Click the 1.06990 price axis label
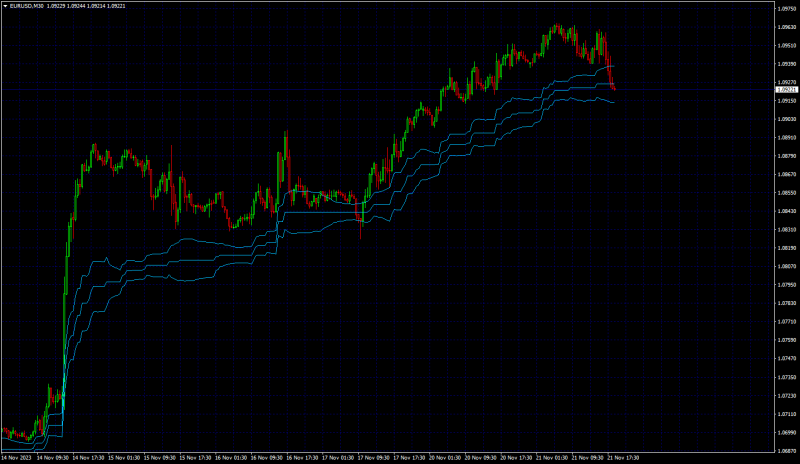The image size is (800, 464). point(787,433)
